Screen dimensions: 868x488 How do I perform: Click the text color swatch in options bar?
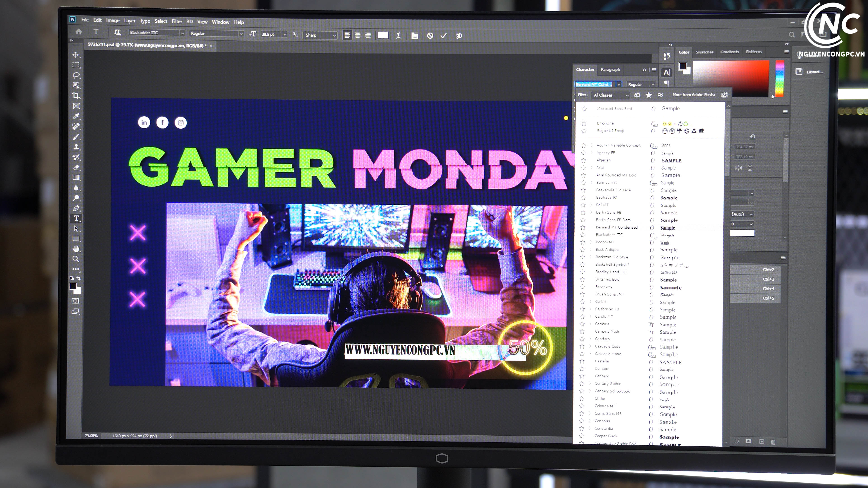tap(383, 35)
